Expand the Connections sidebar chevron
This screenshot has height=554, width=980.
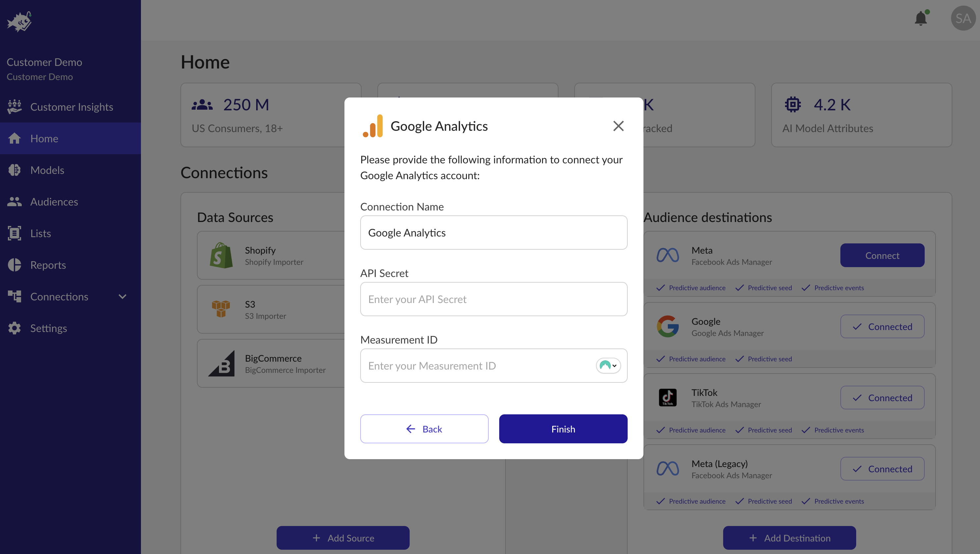[x=122, y=296]
